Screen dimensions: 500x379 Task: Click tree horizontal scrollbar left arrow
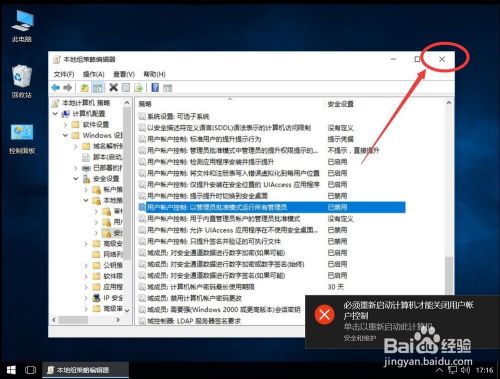pyautogui.click(x=54, y=320)
